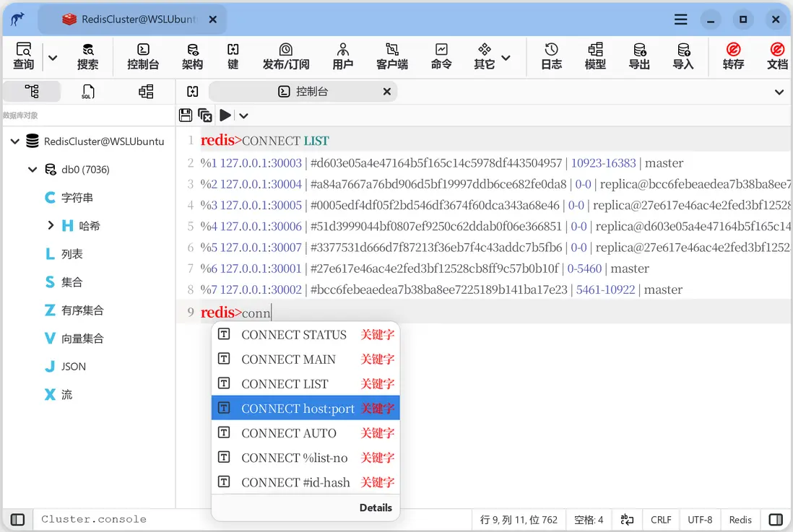Viewport: 793px width, 532px height.
Task: Open the 文档 documentation tool
Action: pyautogui.click(x=777, y=56)
